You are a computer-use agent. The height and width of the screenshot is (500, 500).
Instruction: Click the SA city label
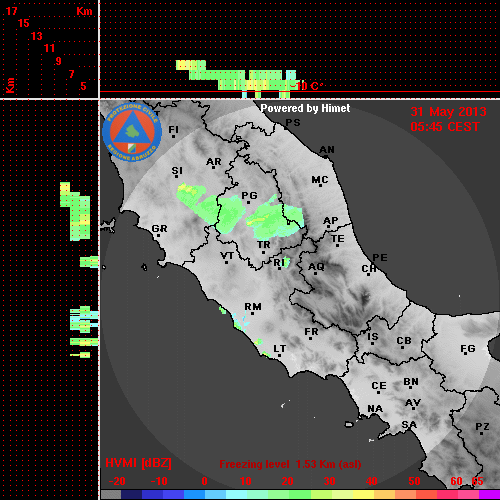409,425
